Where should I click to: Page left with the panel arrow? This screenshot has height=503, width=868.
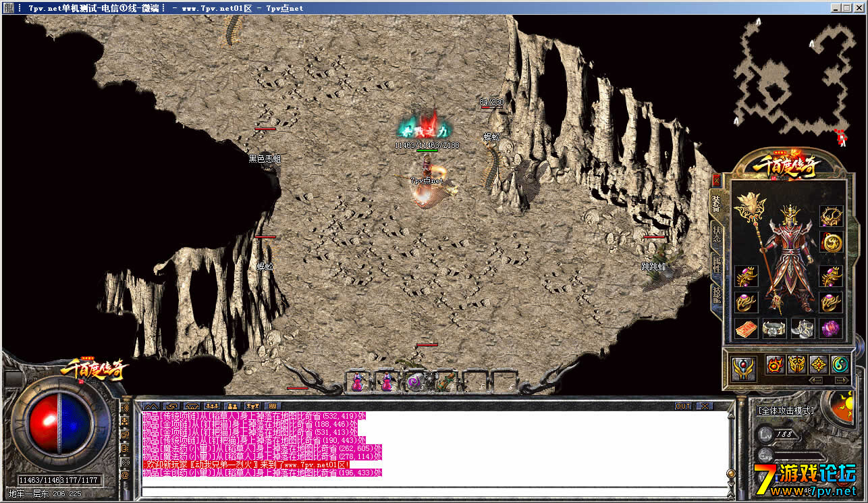tap(817, 380)
